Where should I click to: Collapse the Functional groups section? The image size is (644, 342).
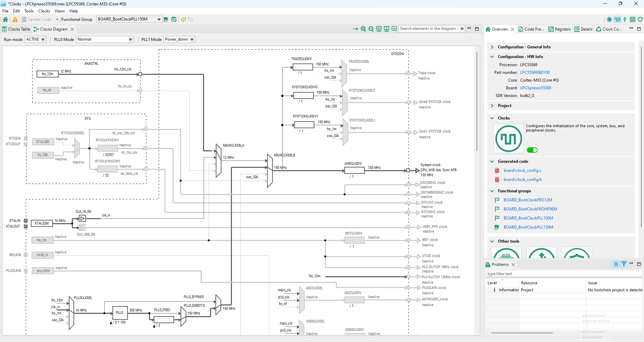click(492, 191)
